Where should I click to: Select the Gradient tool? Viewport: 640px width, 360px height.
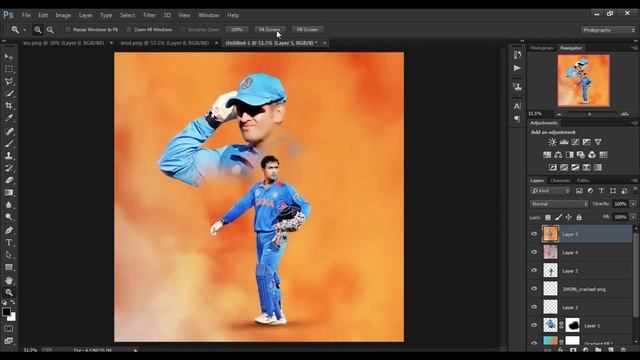pyautogui.click(x=9, y=192)
